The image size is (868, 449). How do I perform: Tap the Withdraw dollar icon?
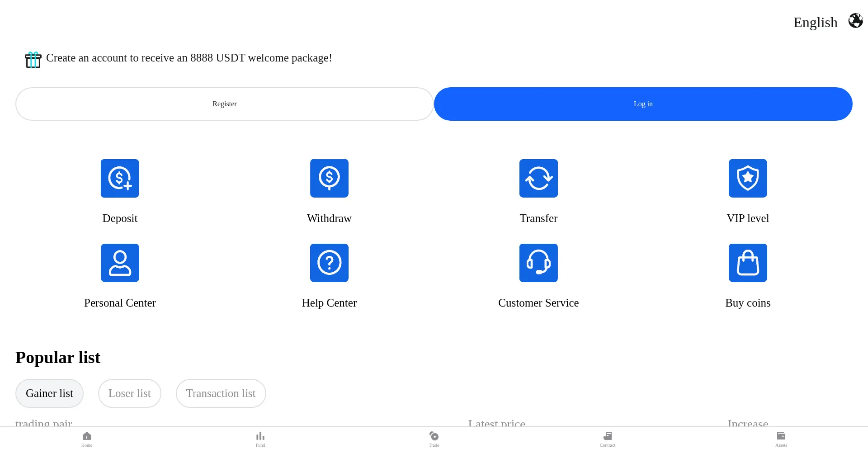pos(329,178)
